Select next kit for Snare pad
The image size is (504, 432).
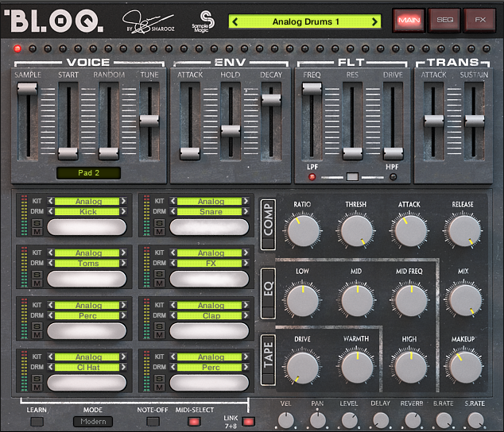point(246,201)
